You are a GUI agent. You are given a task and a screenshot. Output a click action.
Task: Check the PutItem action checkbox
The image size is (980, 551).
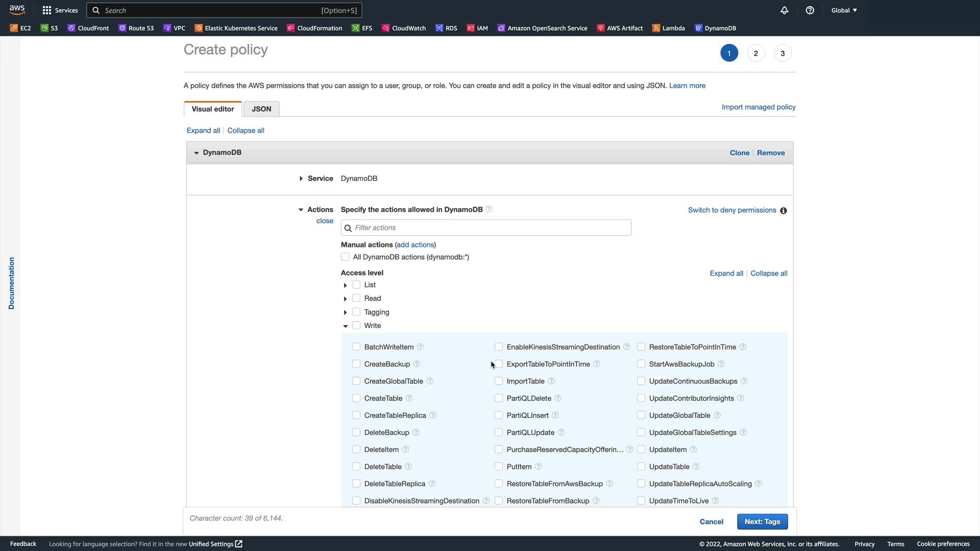coord(499,466)
